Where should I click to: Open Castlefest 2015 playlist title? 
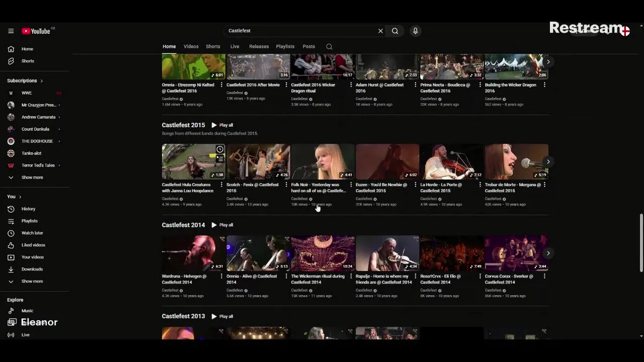click(x=183, y=125)
